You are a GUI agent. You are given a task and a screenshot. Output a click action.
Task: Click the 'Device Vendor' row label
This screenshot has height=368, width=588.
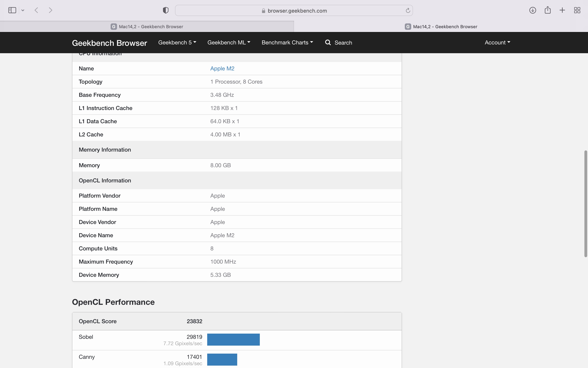tap(97, 222)
